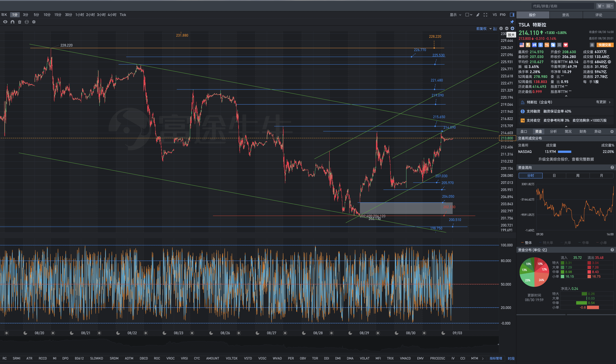Select the VMACD indicator

point(405,358)
